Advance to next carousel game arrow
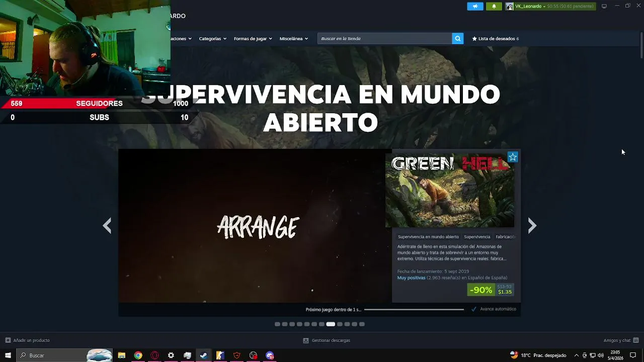 point(532,226)
